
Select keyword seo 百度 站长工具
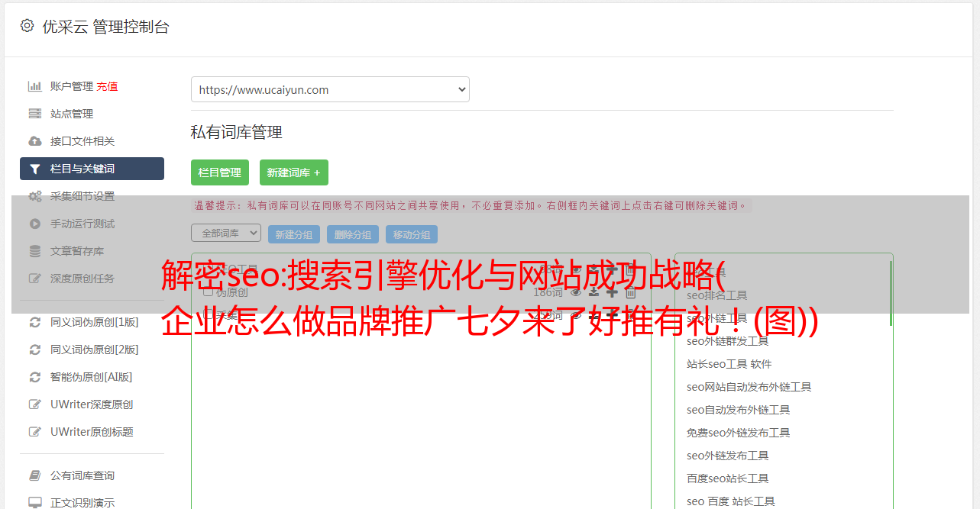coord(731,501)
